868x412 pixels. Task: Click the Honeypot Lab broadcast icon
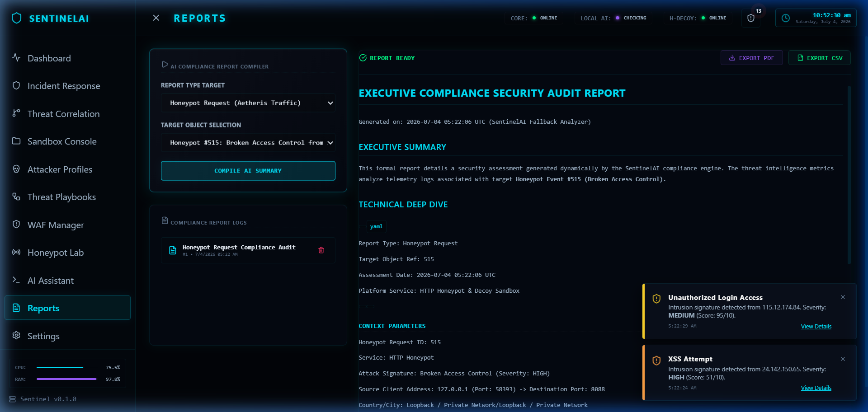click(x=16, y=252)
